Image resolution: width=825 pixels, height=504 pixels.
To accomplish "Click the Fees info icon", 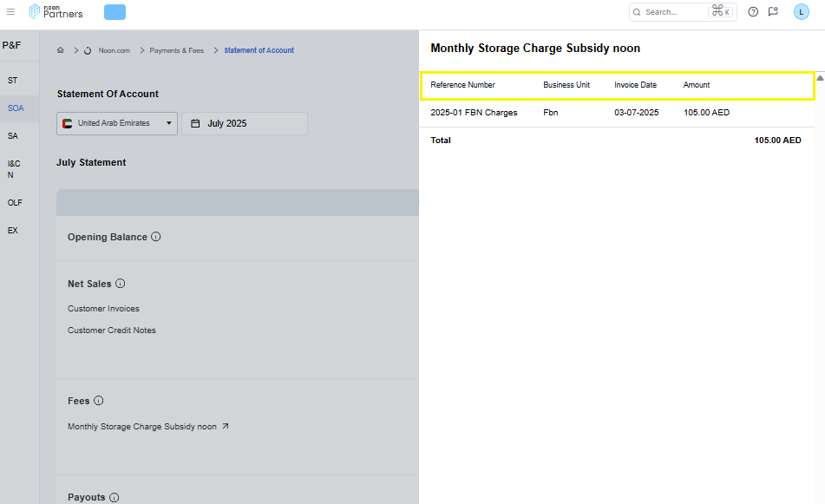I will pyautogui.click(x=98, y=401).
